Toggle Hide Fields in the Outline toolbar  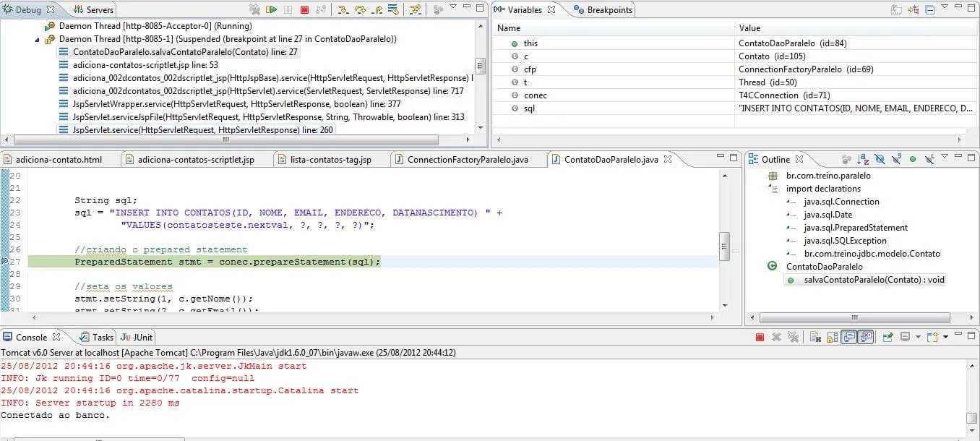[x=880, y=159]
